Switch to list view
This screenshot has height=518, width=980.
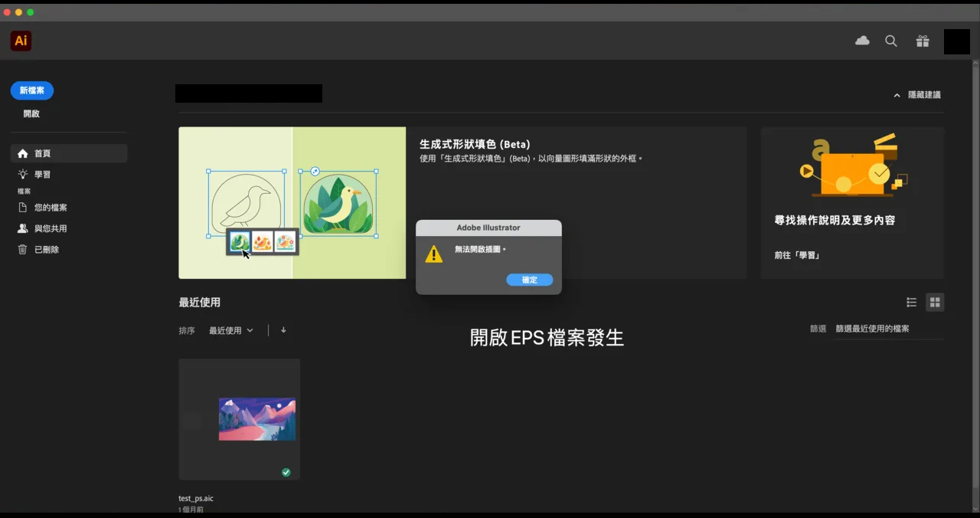[911, 303]
